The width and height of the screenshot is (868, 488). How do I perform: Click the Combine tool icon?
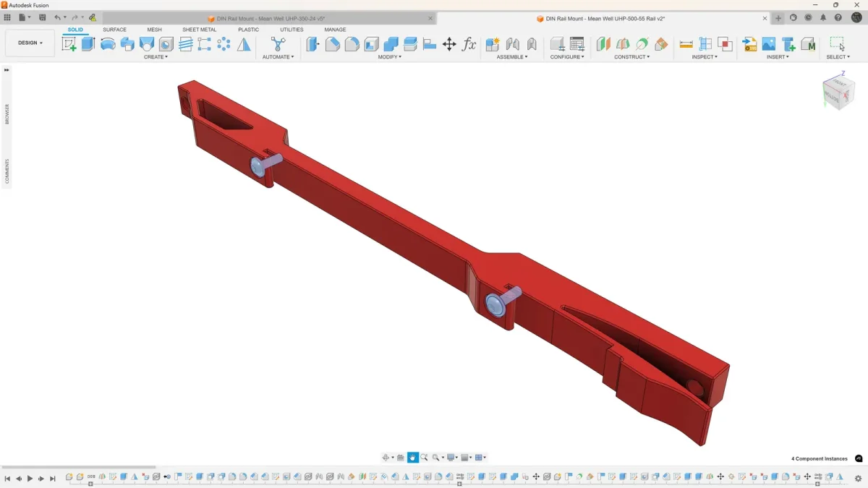point(391,44)
